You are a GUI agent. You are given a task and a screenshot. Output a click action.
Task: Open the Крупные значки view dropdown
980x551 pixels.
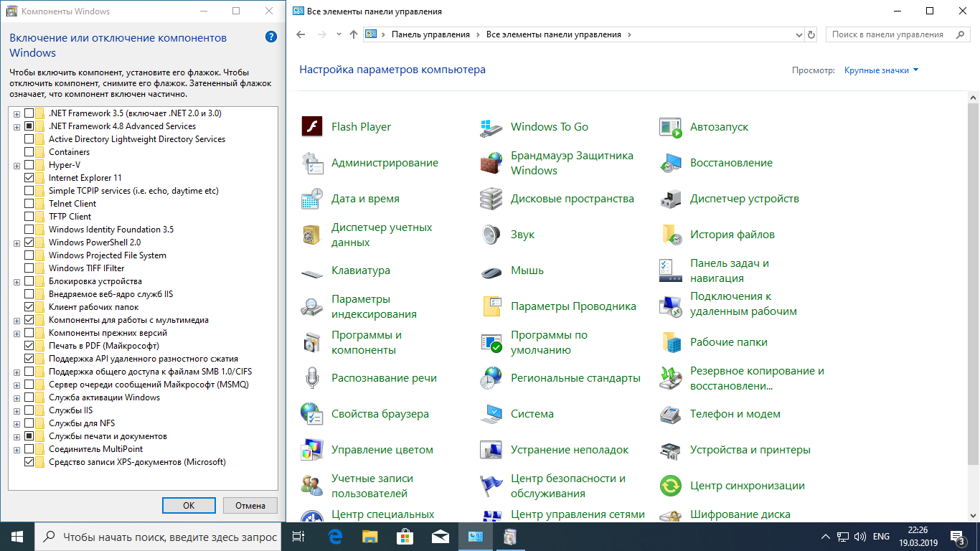(x=882, y=70)
